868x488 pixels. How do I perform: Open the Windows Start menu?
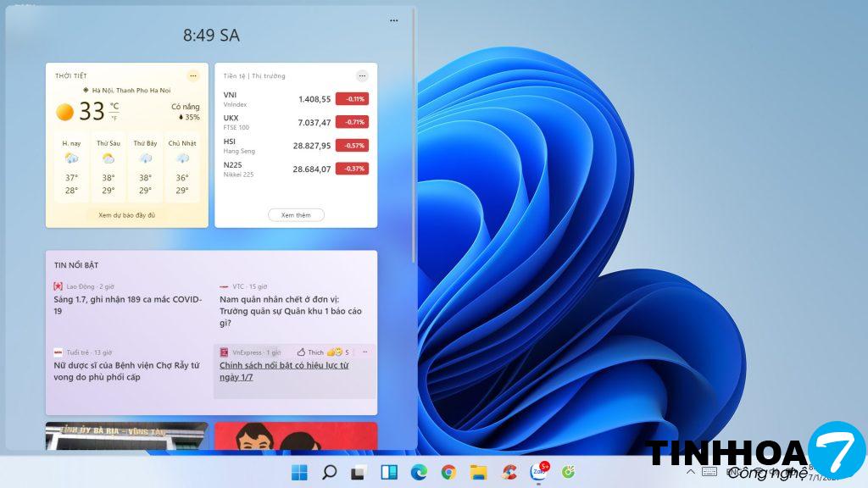(300, 472)
